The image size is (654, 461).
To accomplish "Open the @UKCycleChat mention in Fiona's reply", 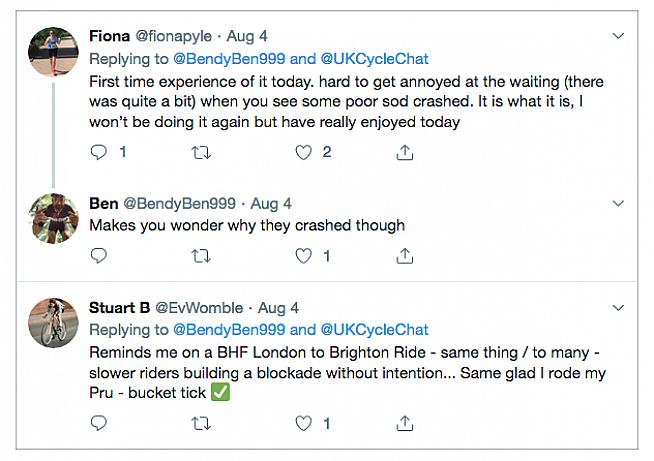I will pyautogui.click(x=374, y=59).
